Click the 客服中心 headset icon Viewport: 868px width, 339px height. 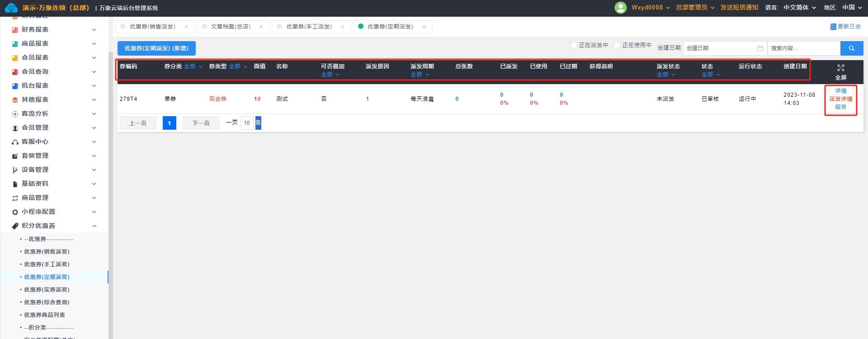click(15, 142)
